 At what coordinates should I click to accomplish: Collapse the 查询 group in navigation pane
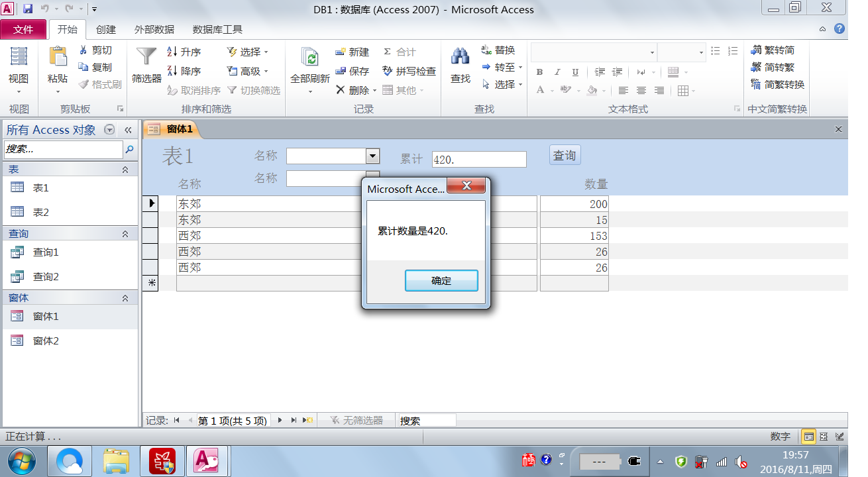tap(125, 234)
